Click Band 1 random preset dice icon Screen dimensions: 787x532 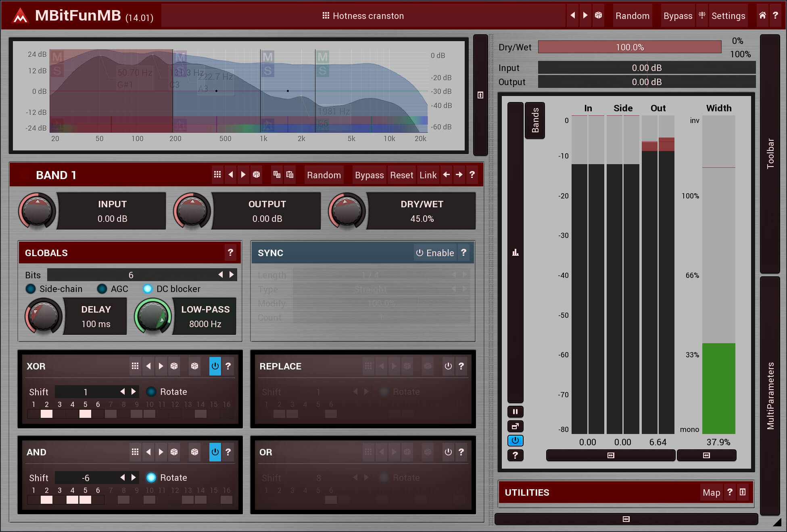coord(256,175)
